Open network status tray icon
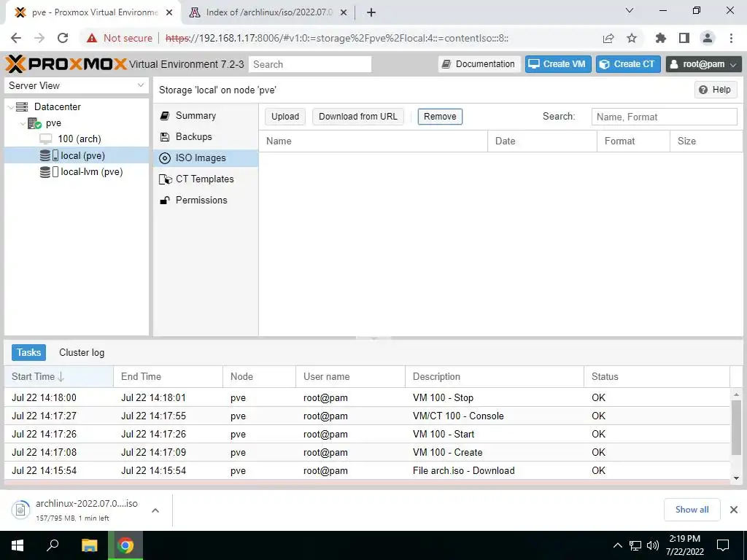 point(635,545)
